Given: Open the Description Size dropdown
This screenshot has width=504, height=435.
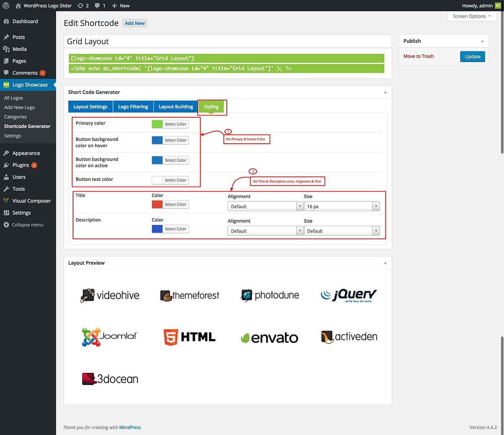Looking at the screenshot, I should click(342, 231).
